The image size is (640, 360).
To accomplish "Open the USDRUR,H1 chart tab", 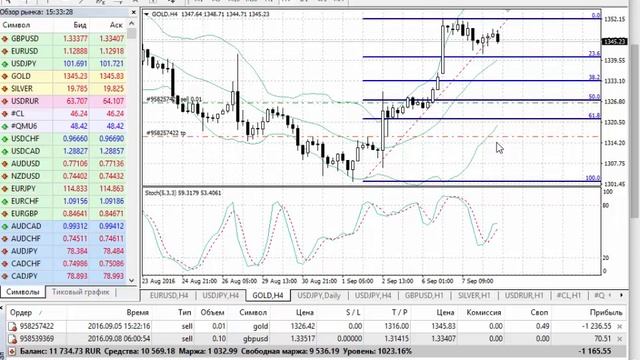I will (524, 295).
